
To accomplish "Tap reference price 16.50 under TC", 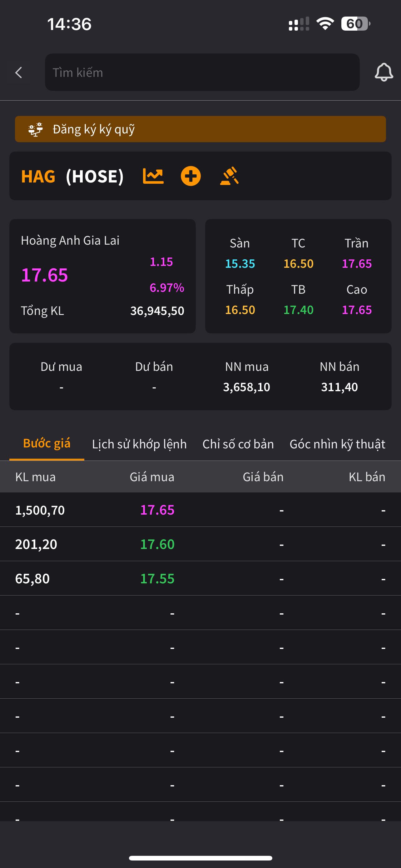I will pyautogui.click(x=298, y=263).
